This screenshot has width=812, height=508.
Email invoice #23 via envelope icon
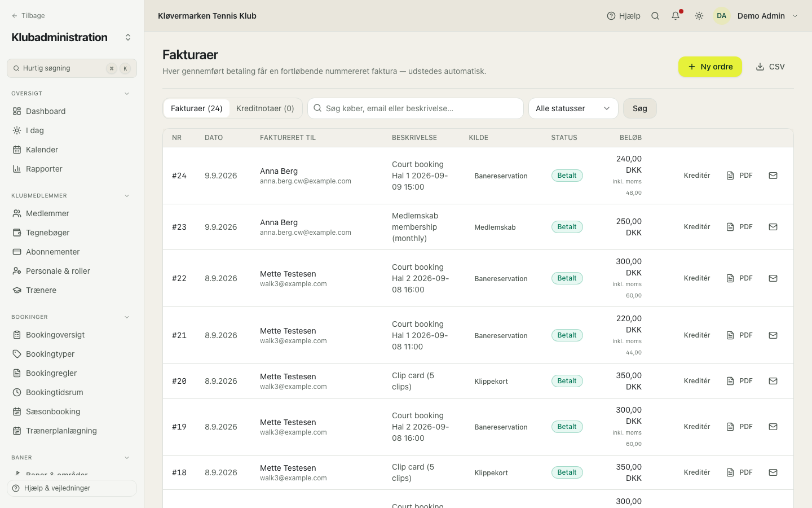773,227
